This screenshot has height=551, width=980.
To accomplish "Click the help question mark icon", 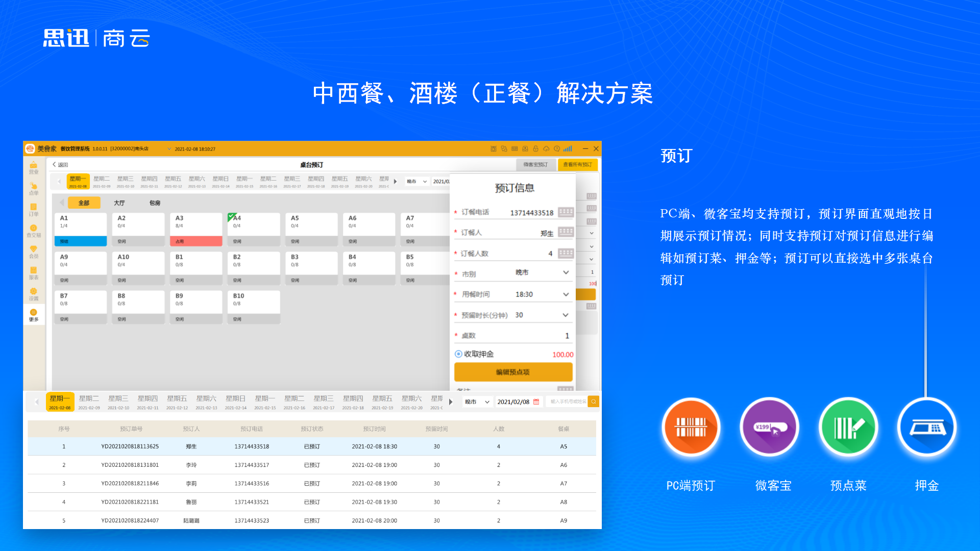I will click(x=557, y=149).
